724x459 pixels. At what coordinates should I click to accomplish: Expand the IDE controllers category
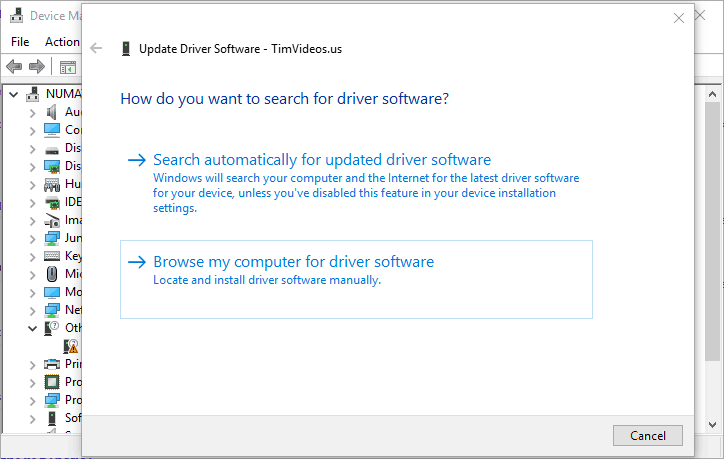tap(32, 203)
